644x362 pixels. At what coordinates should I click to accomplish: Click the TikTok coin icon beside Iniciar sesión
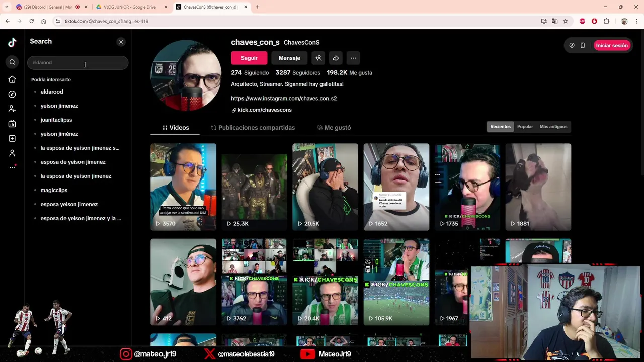tap(572, 45)
